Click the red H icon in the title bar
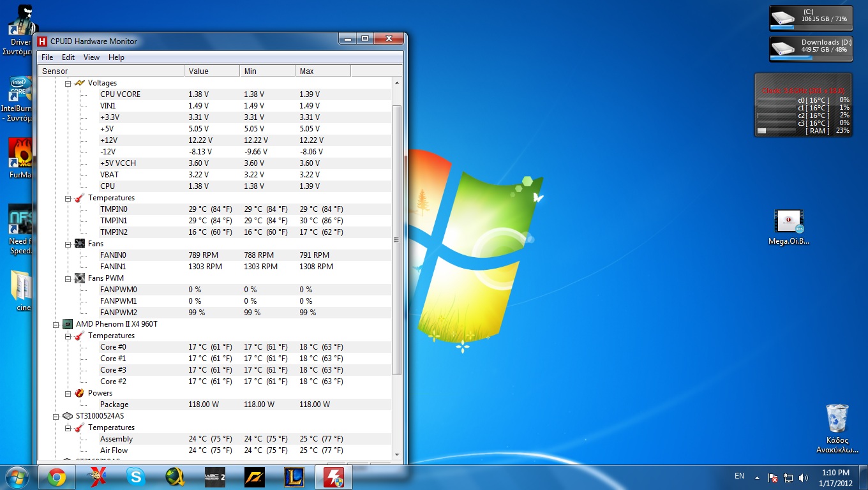868x490 pixels. [43, 41]
